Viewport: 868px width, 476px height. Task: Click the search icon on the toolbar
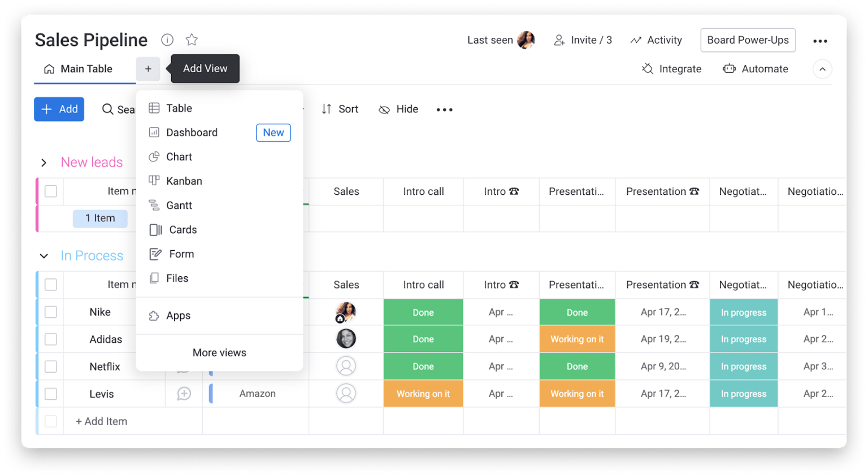tap(107, 109)
